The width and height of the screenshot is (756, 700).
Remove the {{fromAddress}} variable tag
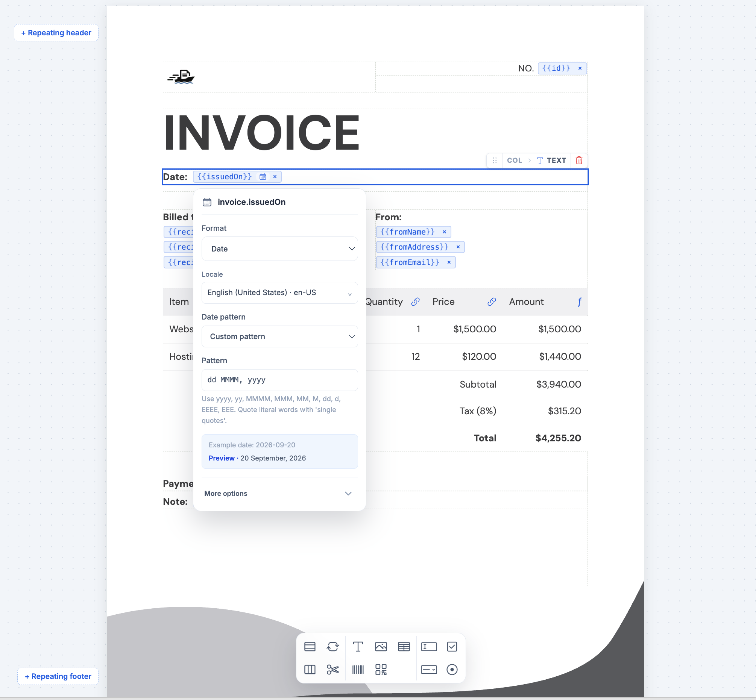458,247
